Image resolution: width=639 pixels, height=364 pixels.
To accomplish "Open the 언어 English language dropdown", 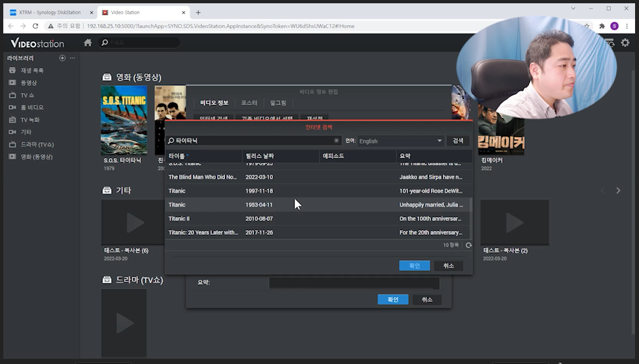I will tap(401, 140).
